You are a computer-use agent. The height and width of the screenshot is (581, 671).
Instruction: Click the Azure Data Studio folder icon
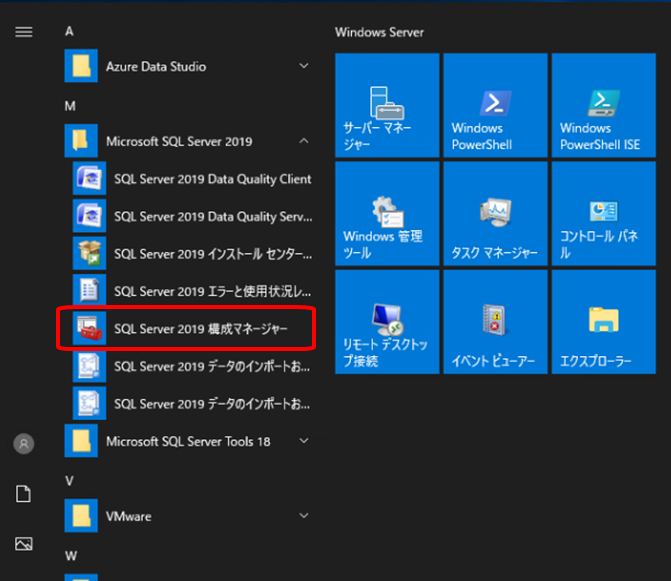tap(81, 66)
